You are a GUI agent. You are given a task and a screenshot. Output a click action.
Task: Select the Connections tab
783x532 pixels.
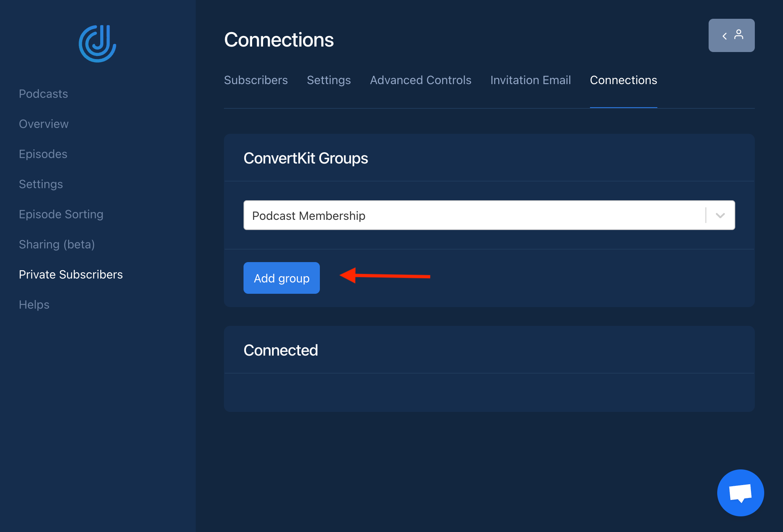tap(623, 80)
